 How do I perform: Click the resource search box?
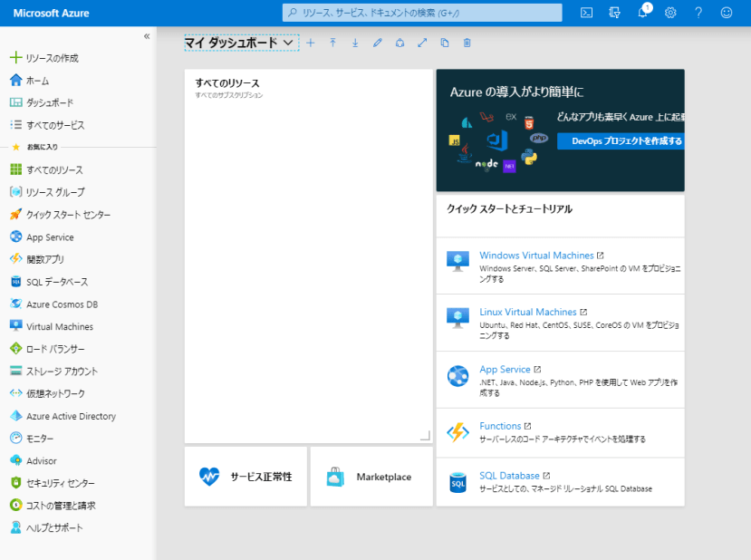point(422,13)
